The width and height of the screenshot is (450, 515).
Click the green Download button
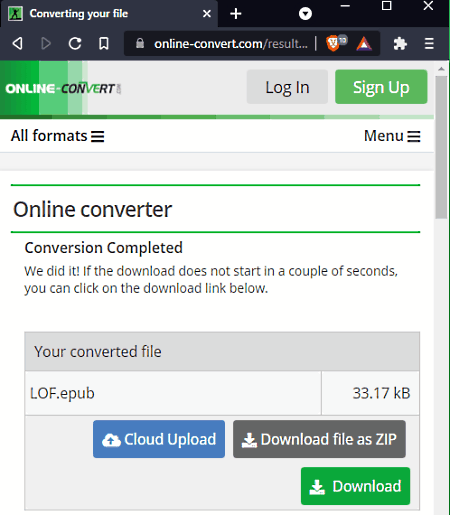click(355, 486)
